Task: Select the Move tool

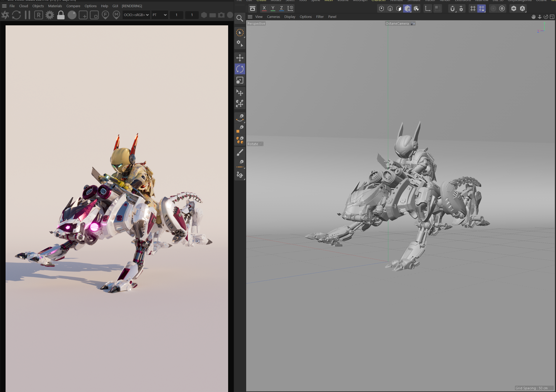Action: 240,58
